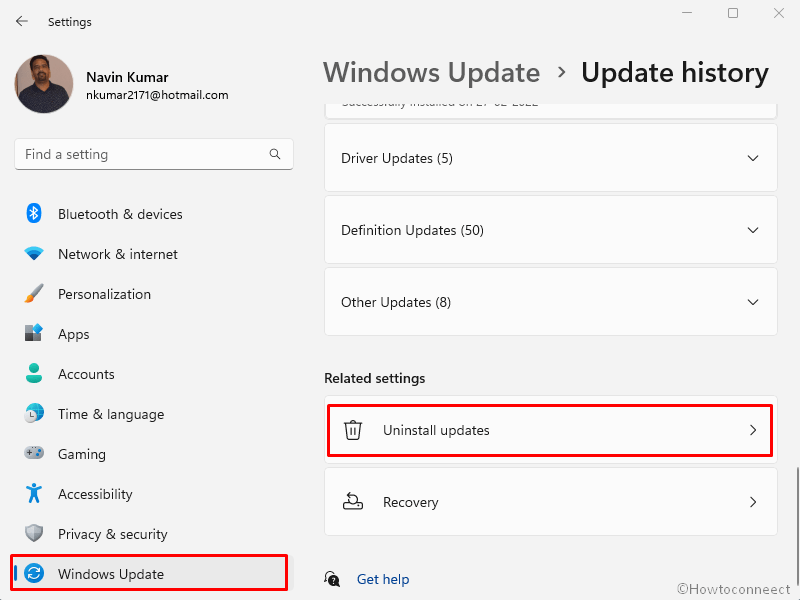Open Recovery settings
800x600 pixels.
551,502
